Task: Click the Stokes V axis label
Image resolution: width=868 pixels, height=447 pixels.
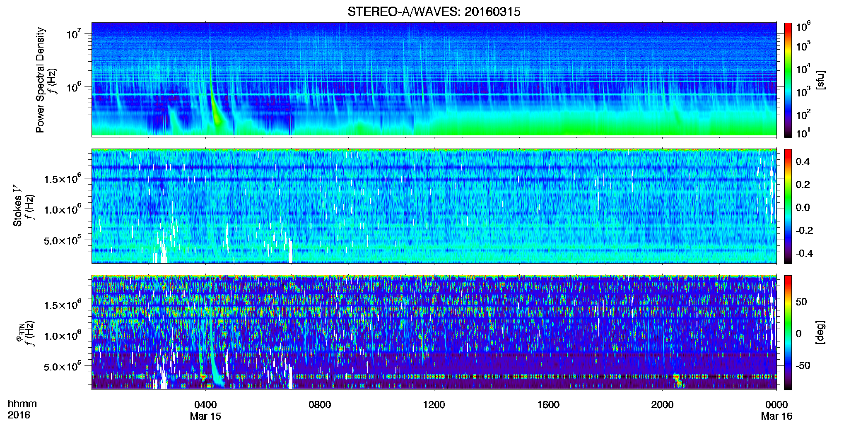Action: click(x=17, y=205)
